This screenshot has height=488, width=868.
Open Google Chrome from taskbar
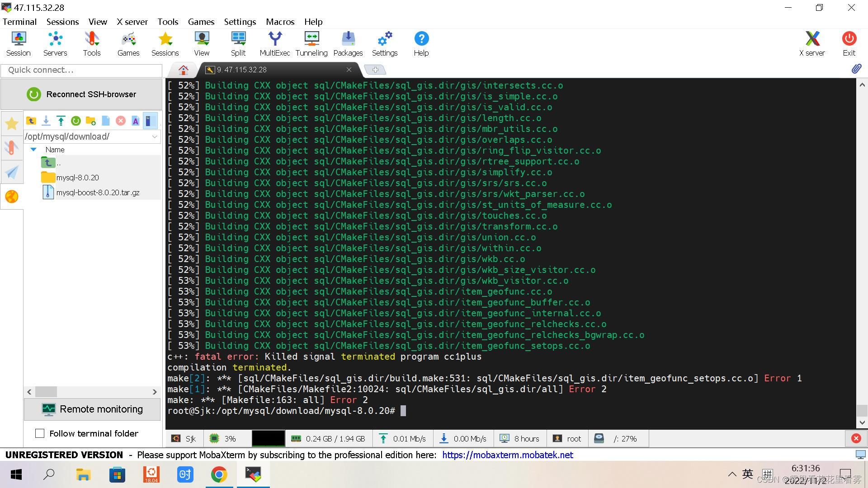[219, 474]
